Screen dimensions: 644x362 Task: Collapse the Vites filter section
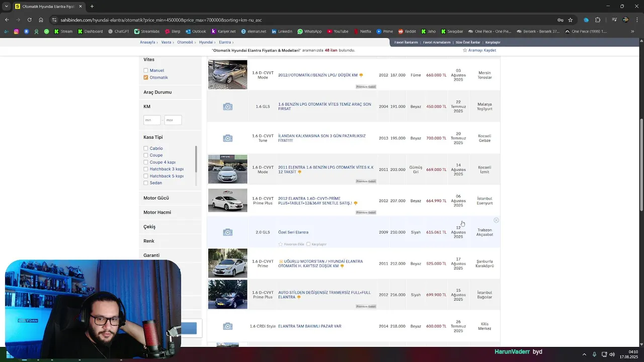[149, 60]
